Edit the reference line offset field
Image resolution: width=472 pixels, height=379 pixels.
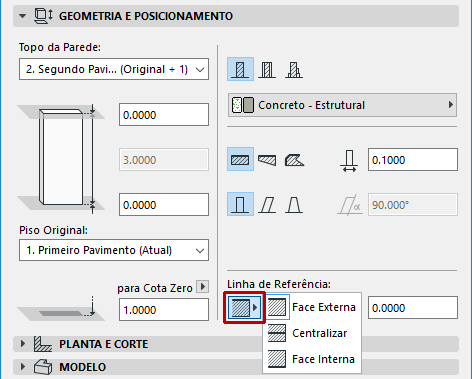(x=413, y=308)
